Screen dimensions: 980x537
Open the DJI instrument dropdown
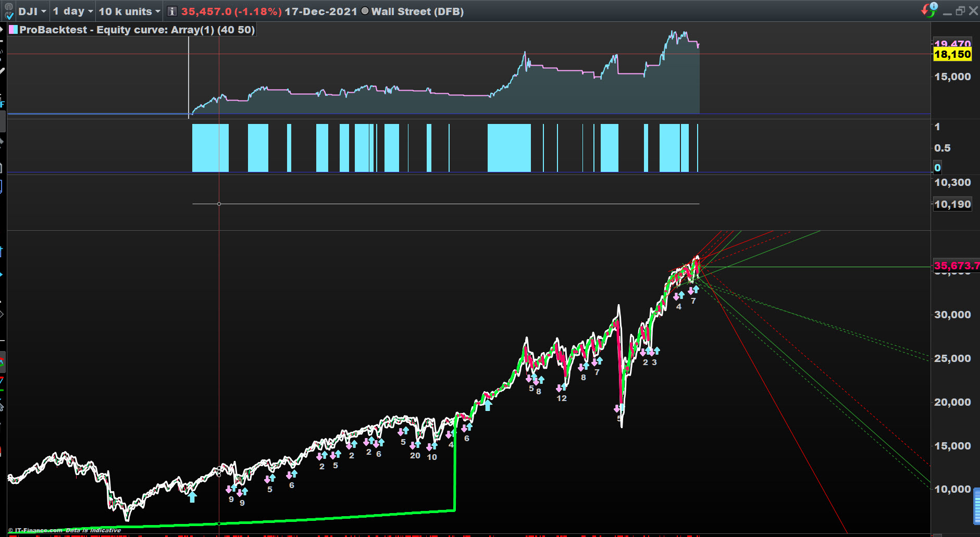coord(32,11)
